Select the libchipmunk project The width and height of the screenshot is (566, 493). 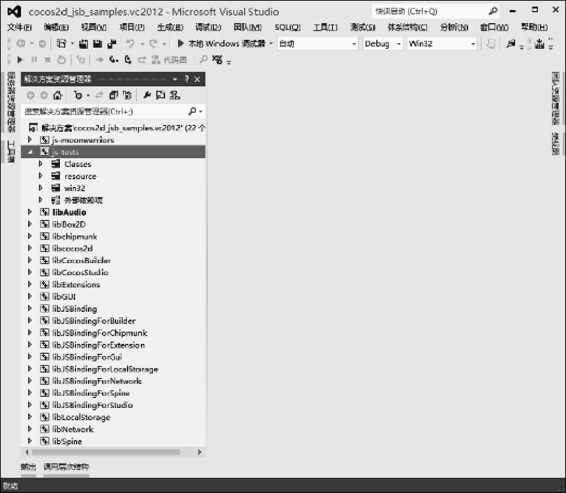point(75,236)
